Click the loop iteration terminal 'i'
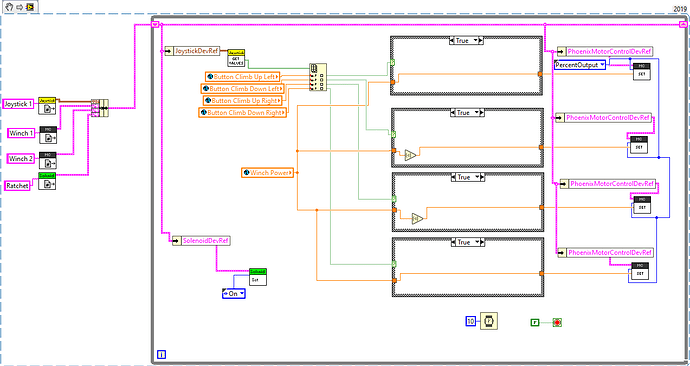Viewport: 690px width, 366px height. pos(161,354)
